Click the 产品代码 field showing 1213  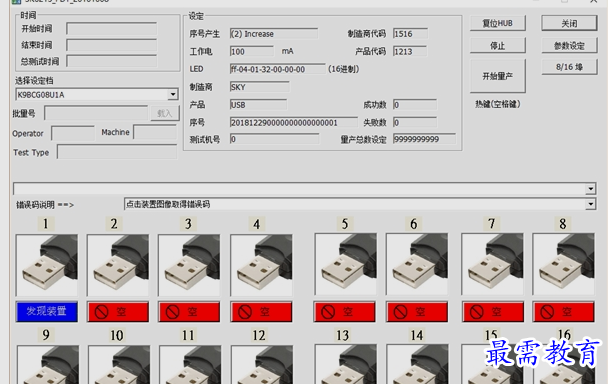pos(410,52)
